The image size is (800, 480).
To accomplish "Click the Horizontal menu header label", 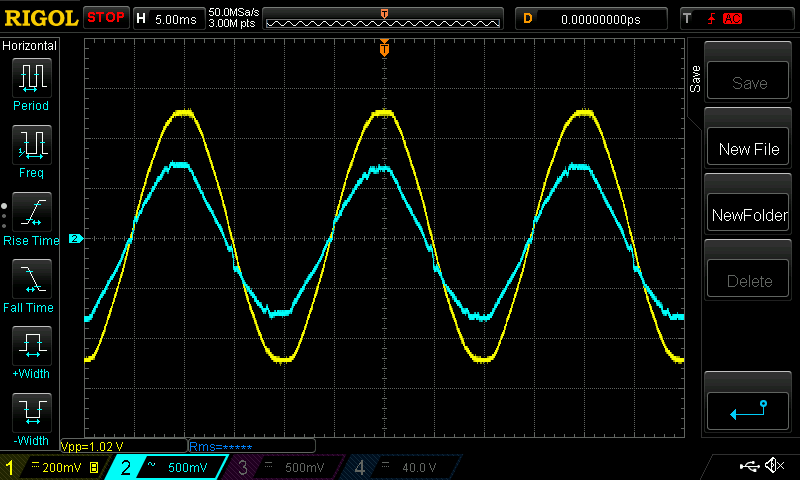I will pyautogui.click(x=30, y=46).
